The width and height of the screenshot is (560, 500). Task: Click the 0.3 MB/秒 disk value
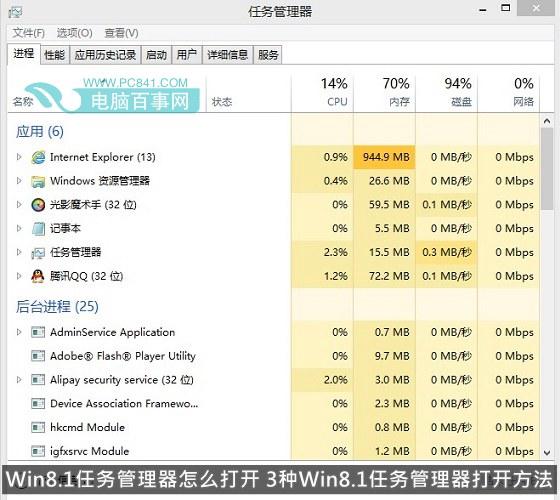(x=447, y=252)
